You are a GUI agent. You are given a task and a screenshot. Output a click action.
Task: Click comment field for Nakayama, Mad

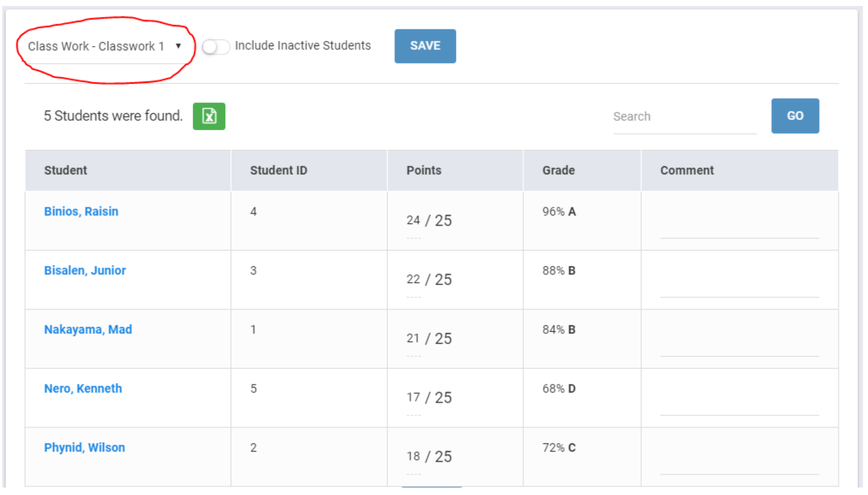point(739,347)
